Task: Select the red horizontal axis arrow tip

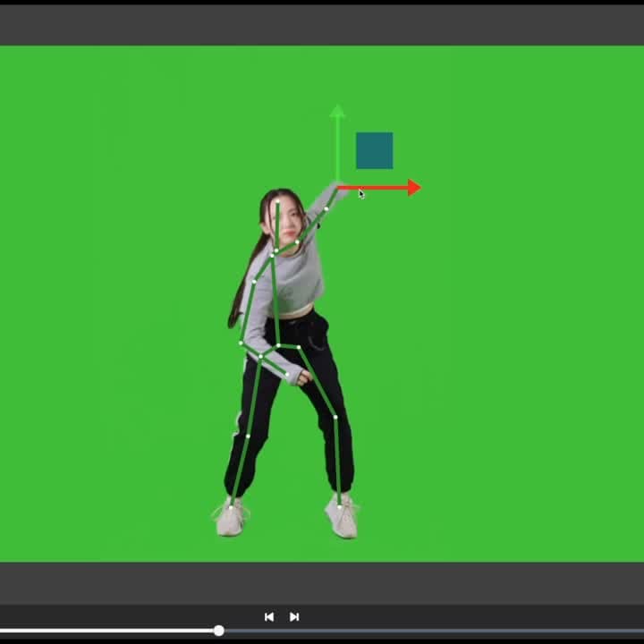Action: pos(413,187)
